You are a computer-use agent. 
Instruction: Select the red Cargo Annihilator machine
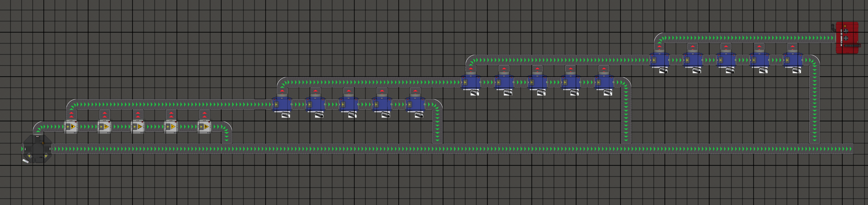pyautogui.click(x=847, y=38)
